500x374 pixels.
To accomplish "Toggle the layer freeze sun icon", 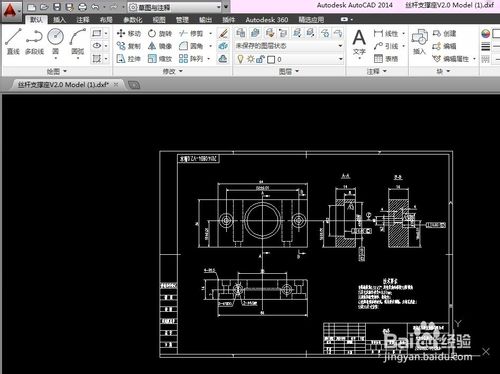I will [250, 59].
